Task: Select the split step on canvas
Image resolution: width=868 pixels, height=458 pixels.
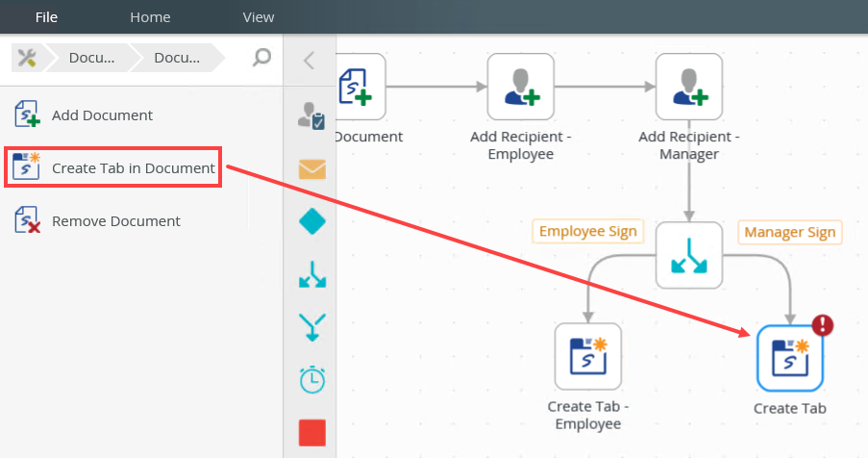Action: (688, 255)
